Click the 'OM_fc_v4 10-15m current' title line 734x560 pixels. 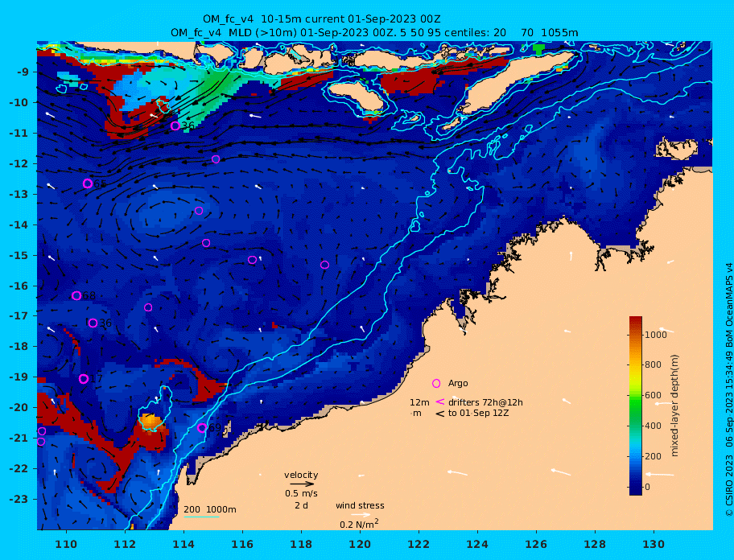pyautogui.click(x=321, y=19)
